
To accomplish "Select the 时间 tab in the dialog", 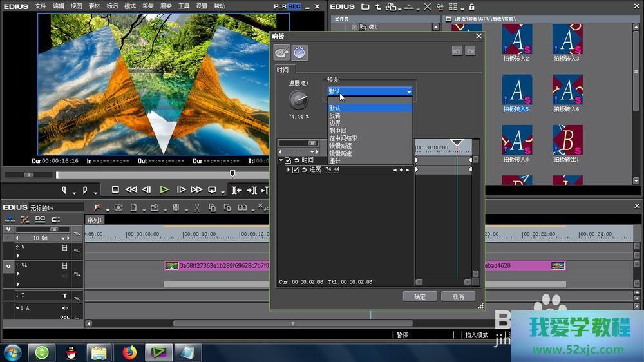I will 283,70.
